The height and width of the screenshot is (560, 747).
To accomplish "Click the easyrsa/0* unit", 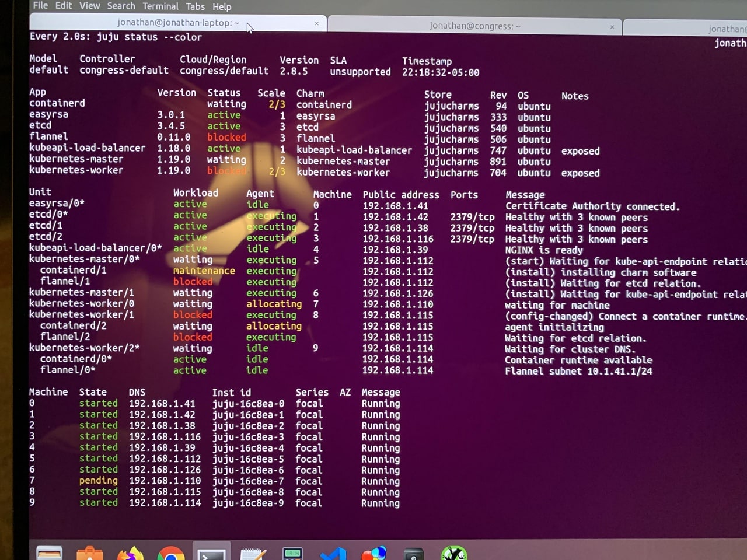I will pos(57,203).
